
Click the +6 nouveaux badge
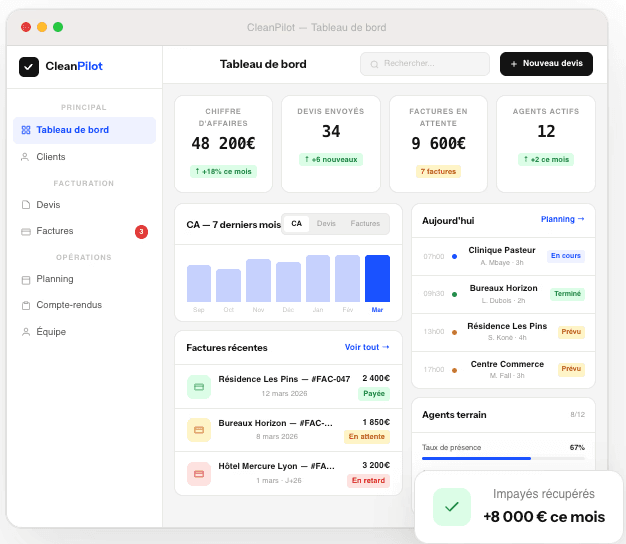click(x=331, y=160)
